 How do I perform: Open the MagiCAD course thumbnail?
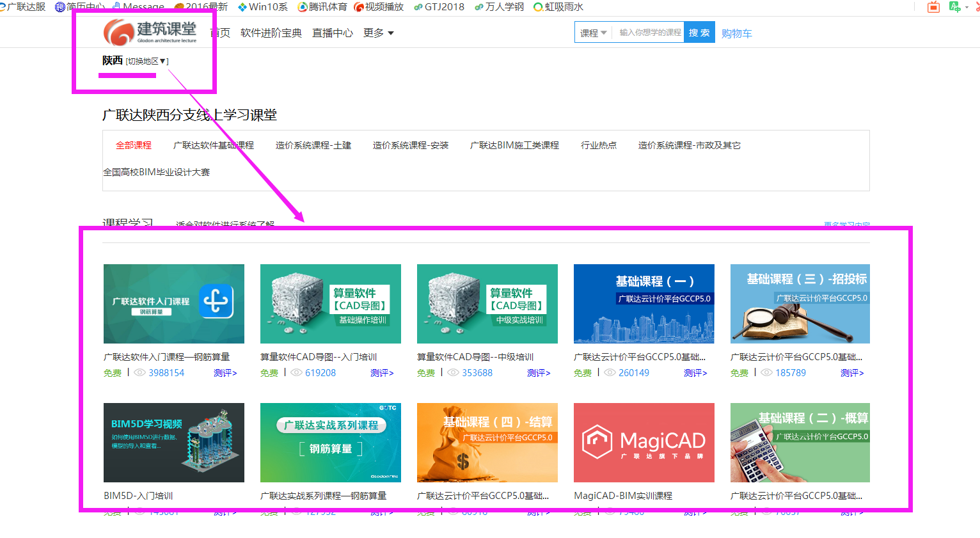644,443
